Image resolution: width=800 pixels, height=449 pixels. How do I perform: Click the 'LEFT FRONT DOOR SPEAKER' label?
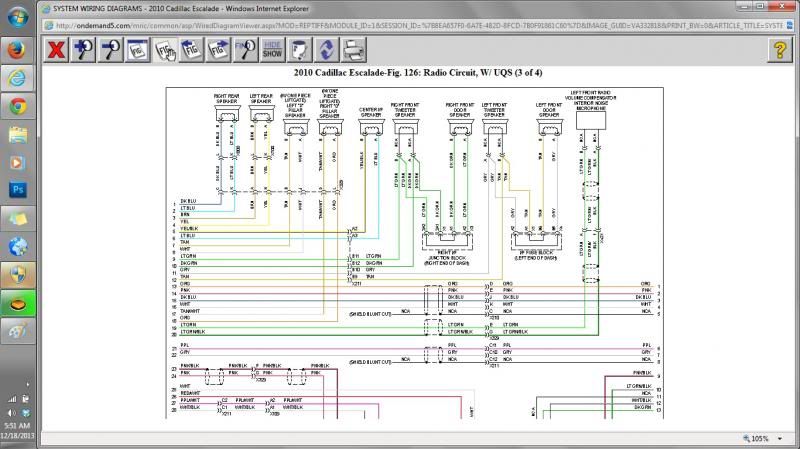(549, 110)
